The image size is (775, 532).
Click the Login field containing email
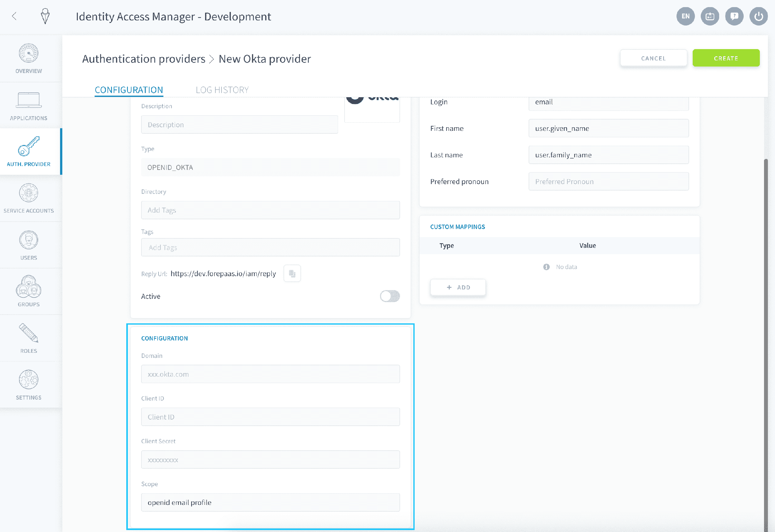click(x=609, y=103)
